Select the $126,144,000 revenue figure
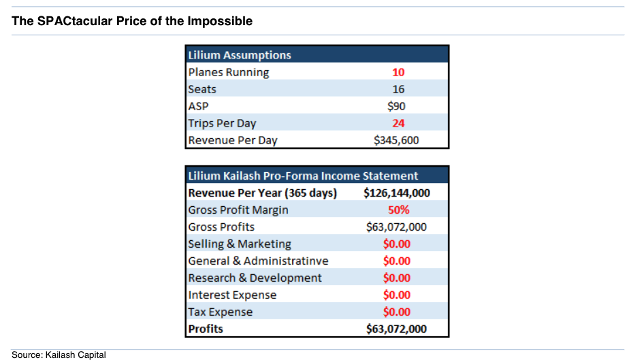 (x=396, y=193)
